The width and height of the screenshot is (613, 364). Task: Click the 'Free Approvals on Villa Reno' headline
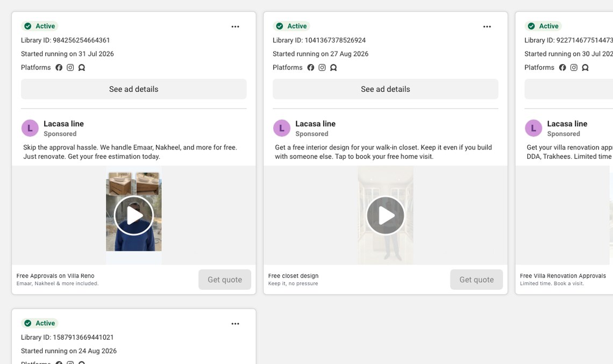click(55, 276)
